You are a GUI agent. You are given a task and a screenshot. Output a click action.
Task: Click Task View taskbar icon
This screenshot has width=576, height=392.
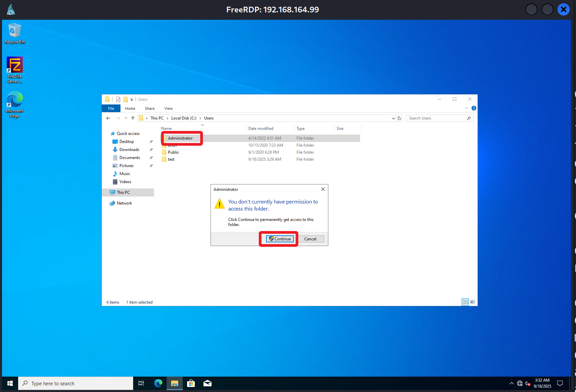tap(141, 383)
